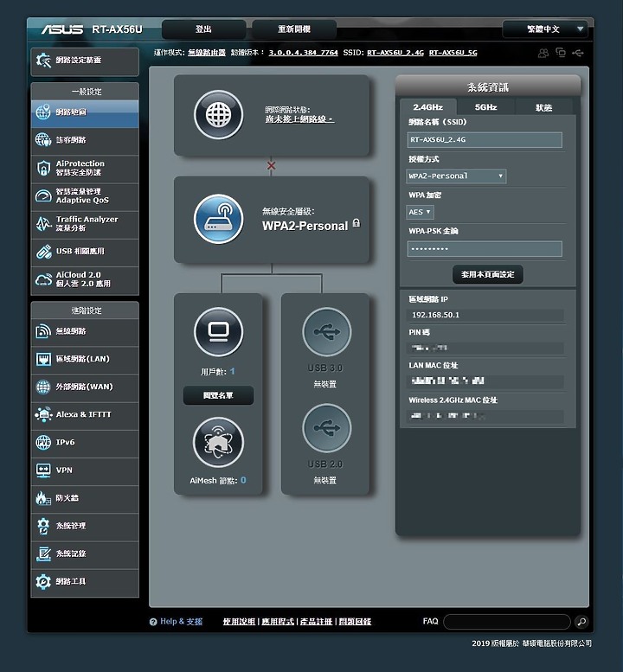
Task: Apply the page settings button (套用本頁面設定)
Action: point(487,274)
